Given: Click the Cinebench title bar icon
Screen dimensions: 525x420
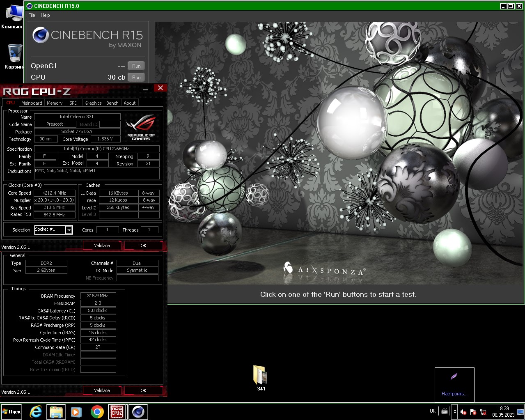Looking at the screenshot, I should (29, 6).
